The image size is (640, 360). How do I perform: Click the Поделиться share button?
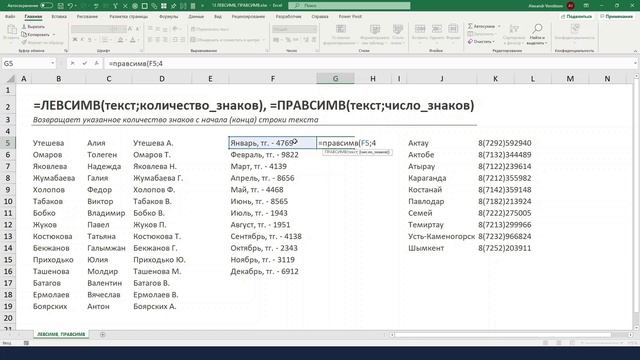(x=576, y=17)
